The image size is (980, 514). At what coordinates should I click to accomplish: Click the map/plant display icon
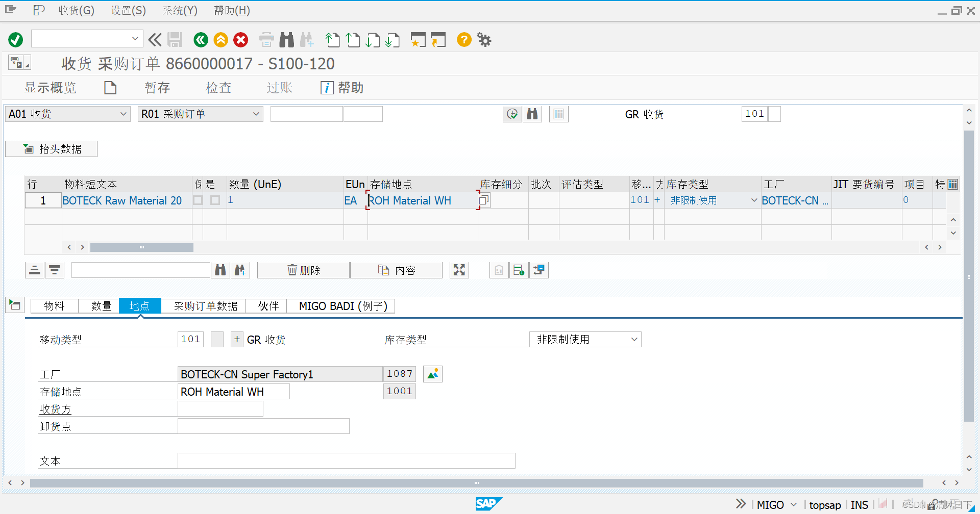pyautogui.click(x=433, y=374)
